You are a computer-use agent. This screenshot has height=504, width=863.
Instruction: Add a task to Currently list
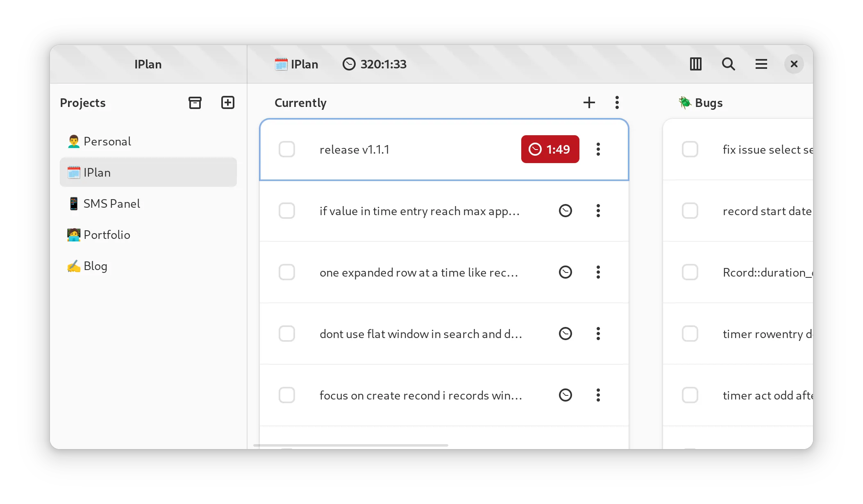[x=589, y=102]
